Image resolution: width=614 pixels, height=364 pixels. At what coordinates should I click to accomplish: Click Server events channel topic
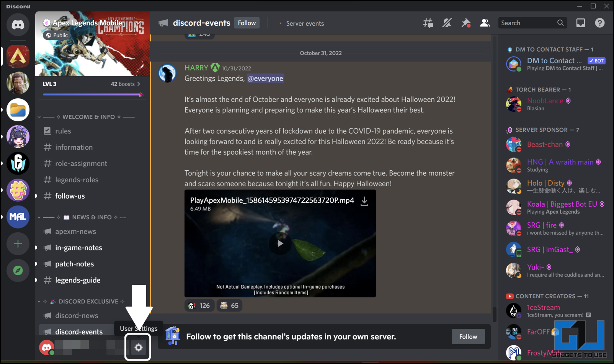pos(305,23)
